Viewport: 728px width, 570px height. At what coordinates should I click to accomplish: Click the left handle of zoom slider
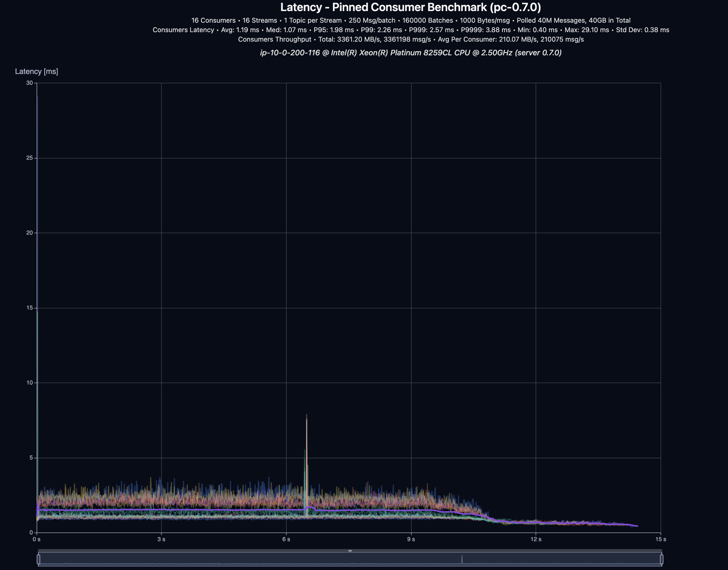point(38,559)
